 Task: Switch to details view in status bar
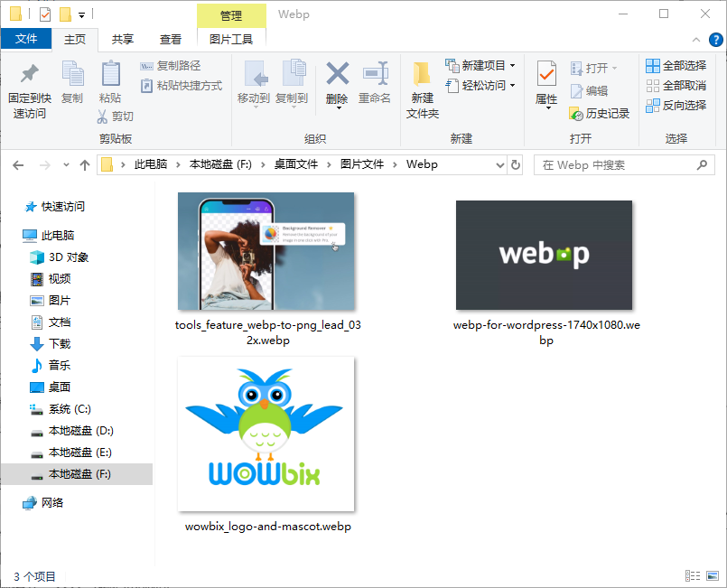[693, 575]
